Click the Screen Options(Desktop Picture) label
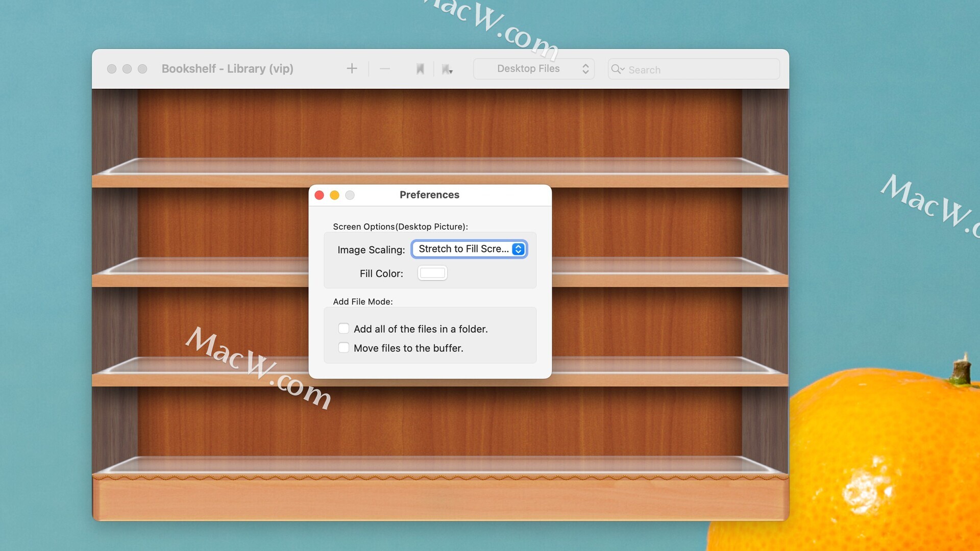Image resolution: width=980 pixels, height=551 pixels. pyautogui.click(x=400, y=227)
